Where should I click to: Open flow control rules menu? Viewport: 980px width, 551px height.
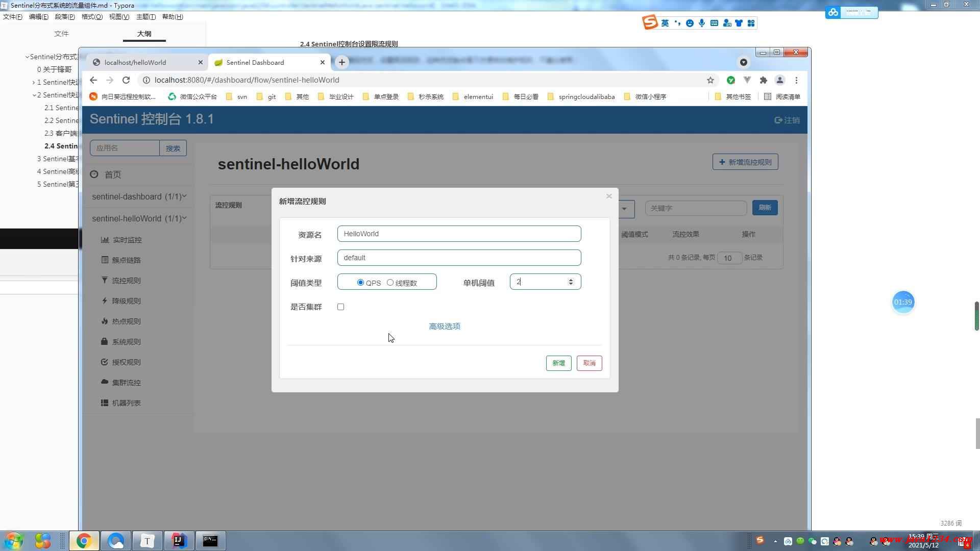121,281
